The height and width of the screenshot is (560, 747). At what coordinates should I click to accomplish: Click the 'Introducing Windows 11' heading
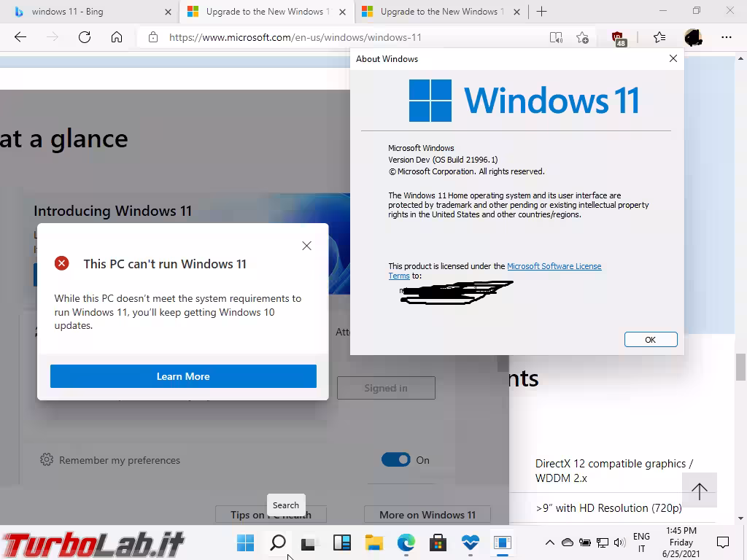pyautogui.click(x=112, y=211)
